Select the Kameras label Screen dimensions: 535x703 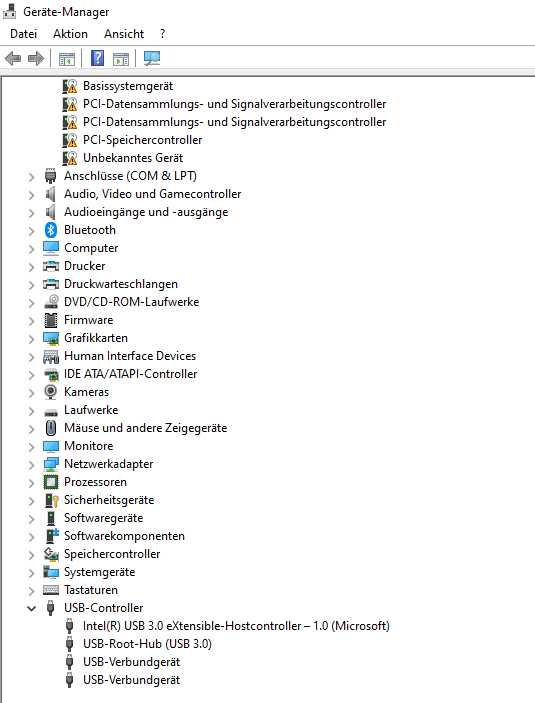pos(87,392)
